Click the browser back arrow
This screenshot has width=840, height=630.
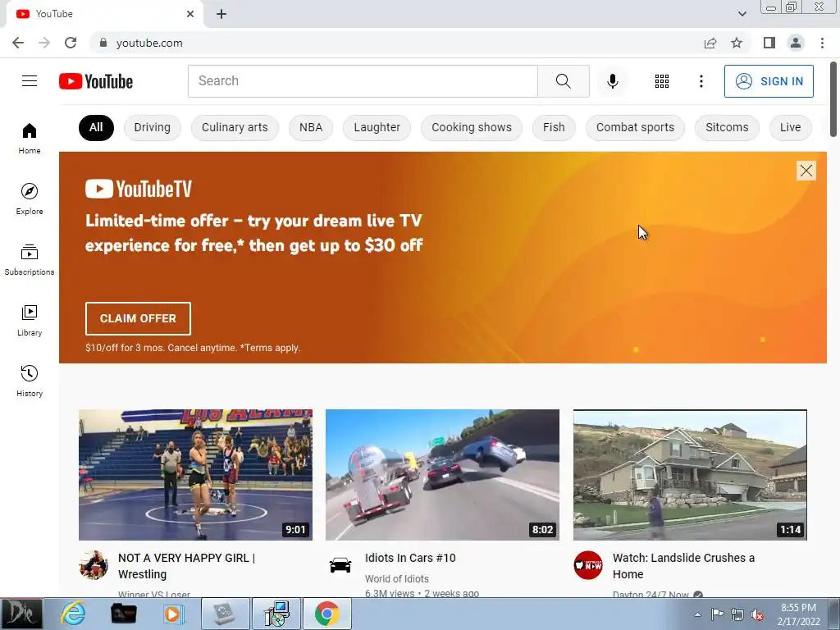tap(18, 43)
